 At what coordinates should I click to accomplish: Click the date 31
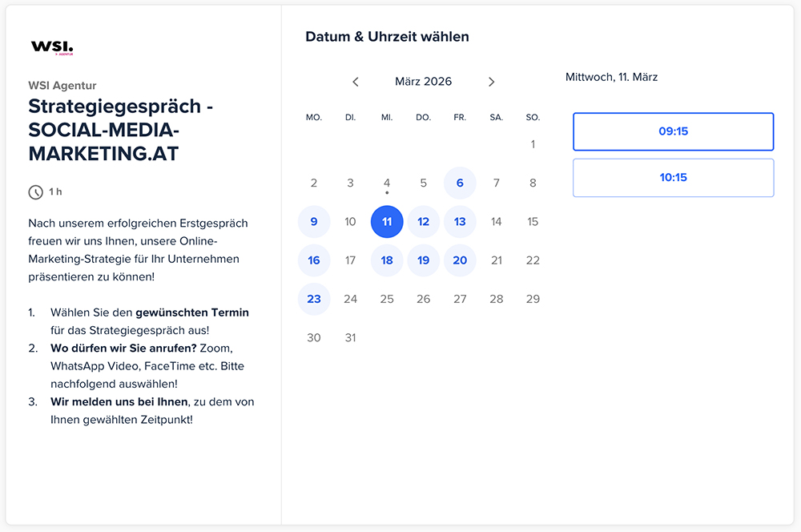pyautogui.click(x=351, y=338)
